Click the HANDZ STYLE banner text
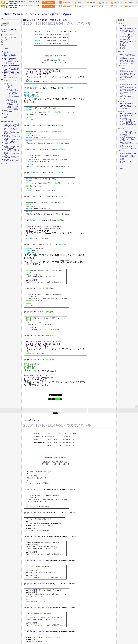 tap(55, 395)
